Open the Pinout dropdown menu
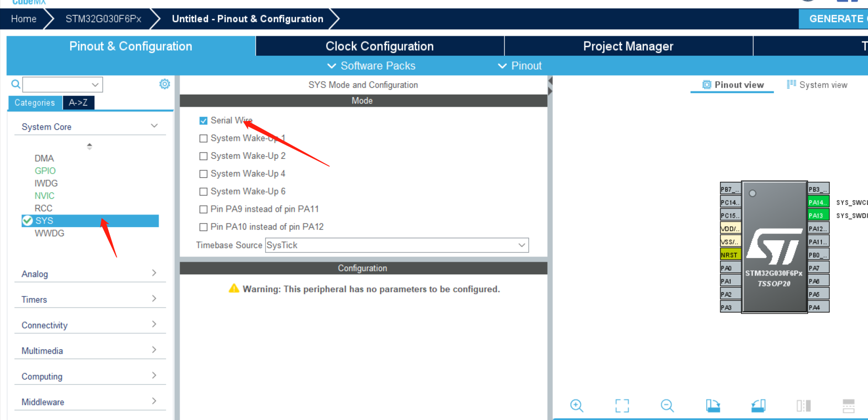The width and height of the screenshot is (868, 420). click(519, 66)
